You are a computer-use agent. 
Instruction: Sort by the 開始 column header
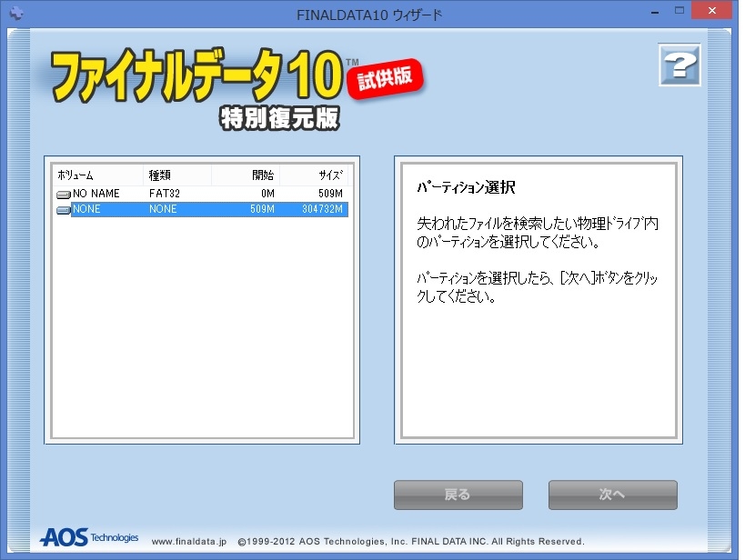click(x=246, y=175)
